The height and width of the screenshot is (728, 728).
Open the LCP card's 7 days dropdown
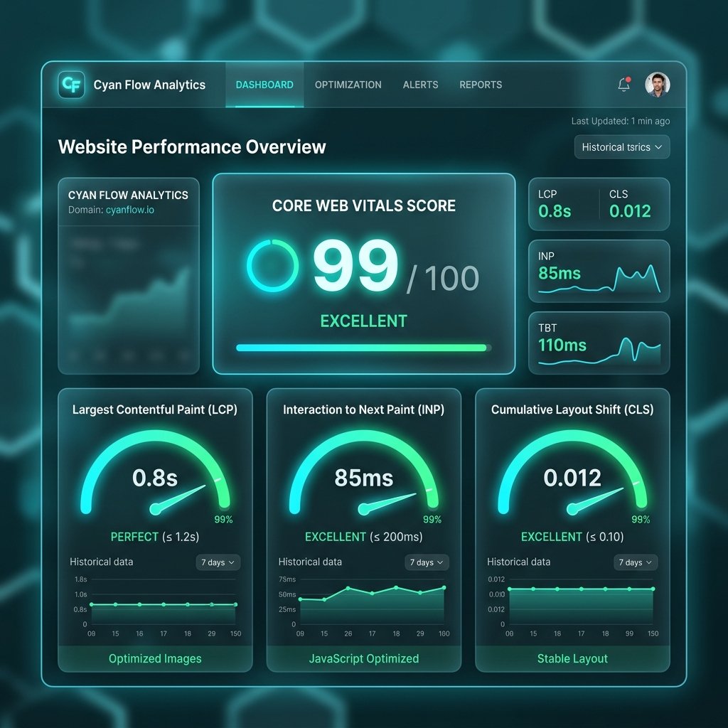coord(218,562)
